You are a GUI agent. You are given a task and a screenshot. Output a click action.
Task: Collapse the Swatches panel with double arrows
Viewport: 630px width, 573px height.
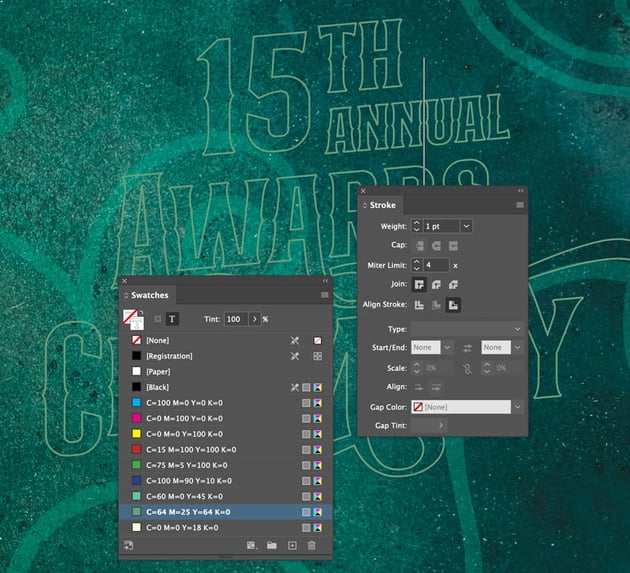coord(325,280)
